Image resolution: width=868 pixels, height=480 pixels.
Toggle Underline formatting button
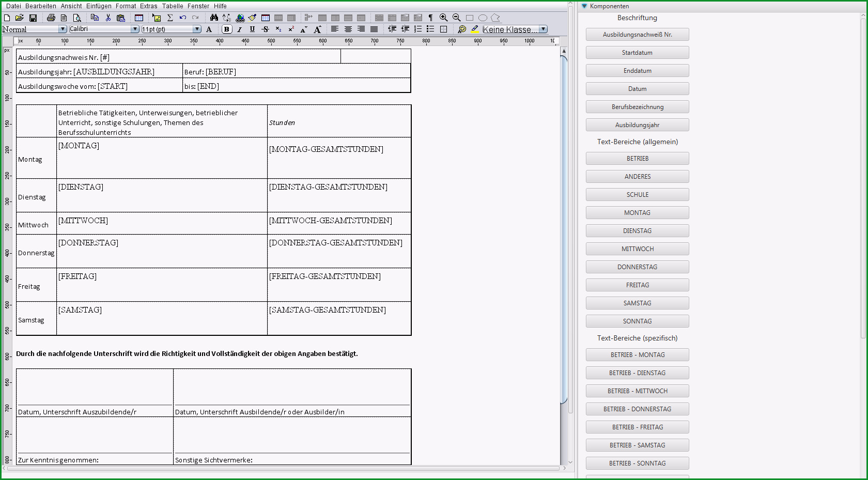[252, 29]
